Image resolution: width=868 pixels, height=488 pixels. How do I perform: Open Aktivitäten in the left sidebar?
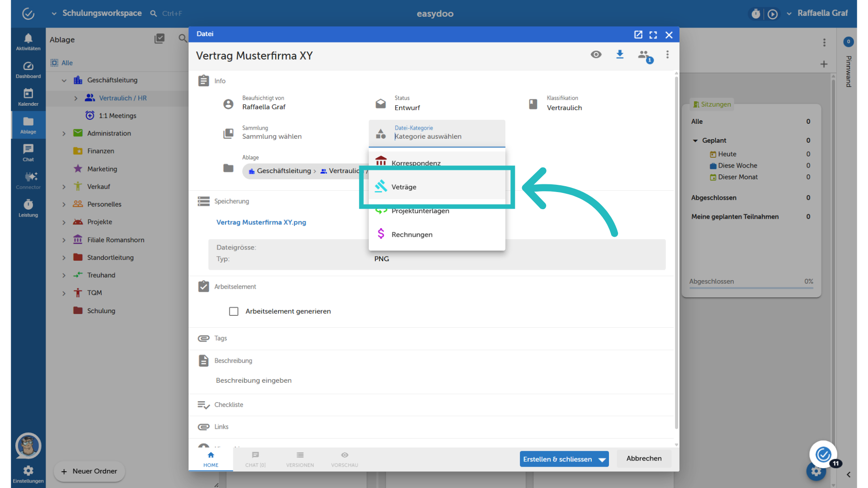(28, 42)
